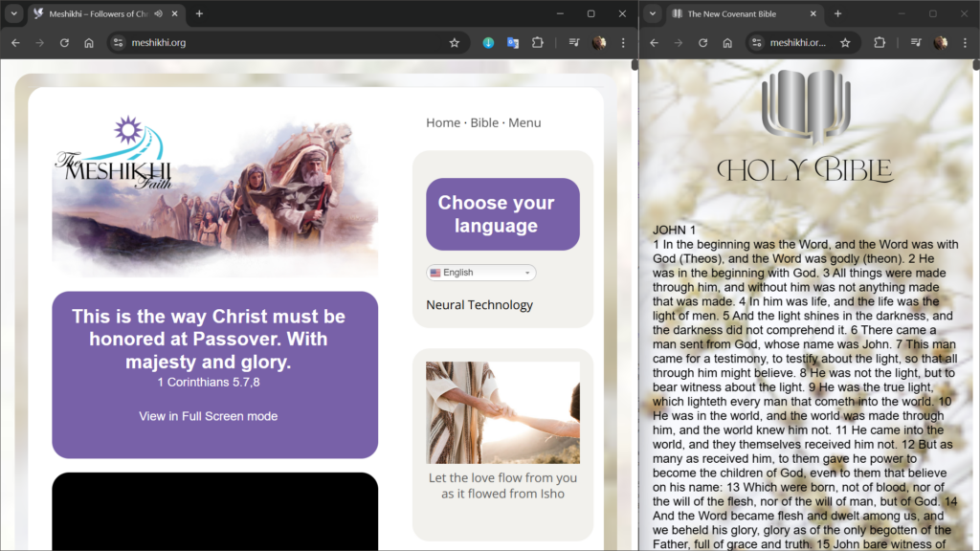Open the Google Translate extension icon

tap(513, 42)
